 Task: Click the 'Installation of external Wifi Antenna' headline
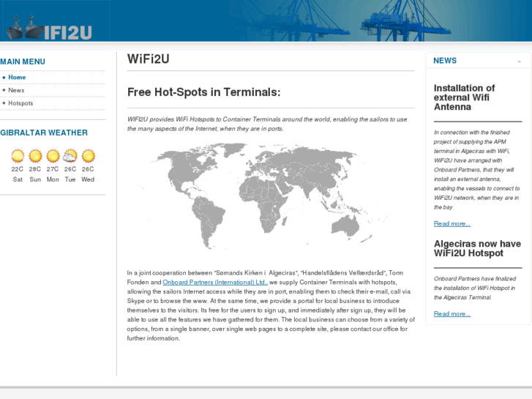tap(464, 97)
